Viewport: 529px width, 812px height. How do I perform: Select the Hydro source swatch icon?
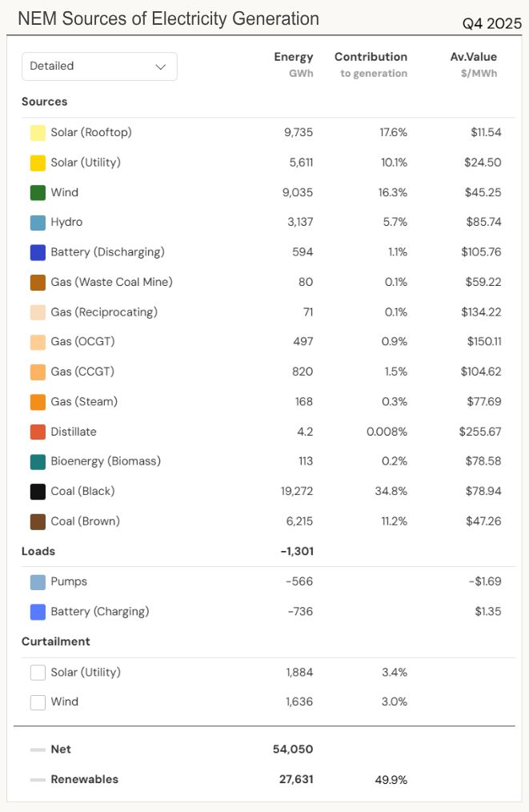tap(37, 222)
